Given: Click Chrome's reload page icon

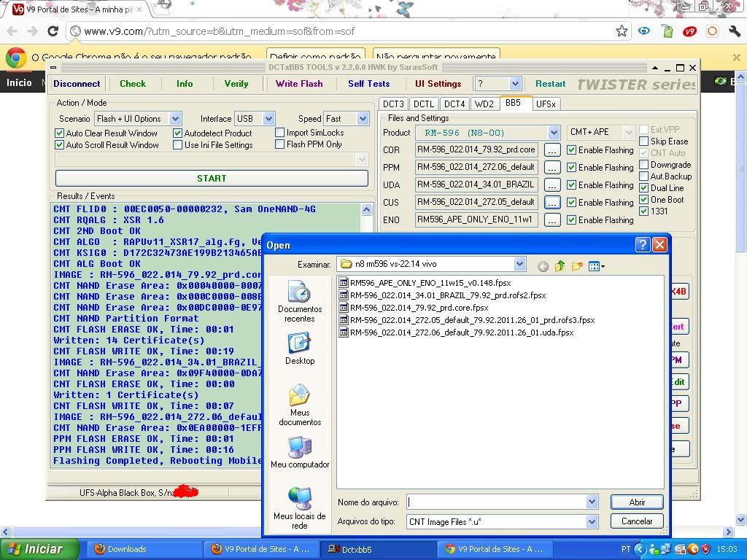Looking at the screenshot, I should click(53, 31).
